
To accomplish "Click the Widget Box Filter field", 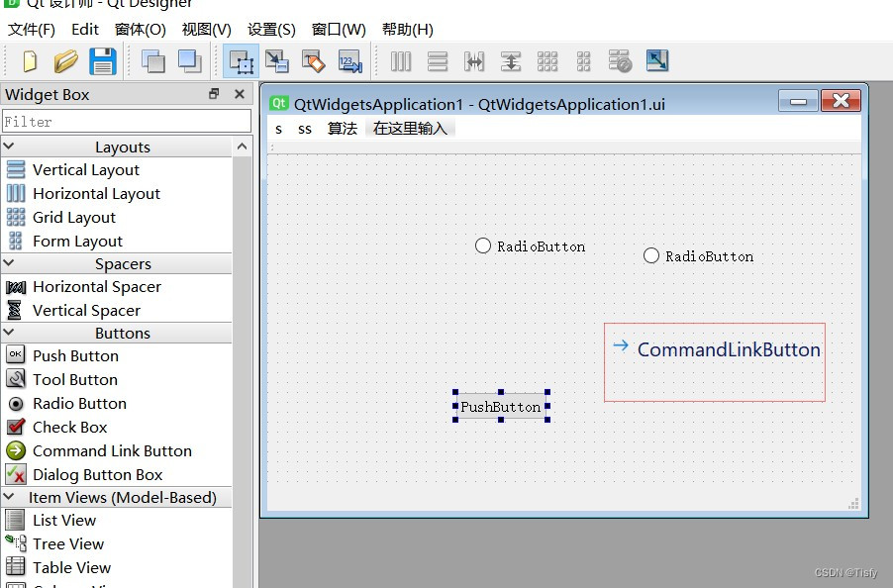I will pos(127,121).
